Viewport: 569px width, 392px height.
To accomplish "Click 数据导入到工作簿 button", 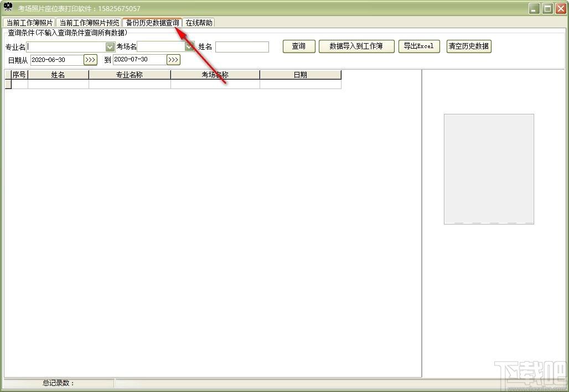I will coord(356,46).
